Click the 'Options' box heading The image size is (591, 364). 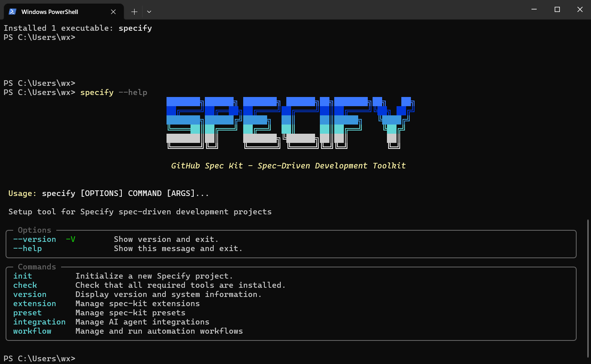pos(34,230)
